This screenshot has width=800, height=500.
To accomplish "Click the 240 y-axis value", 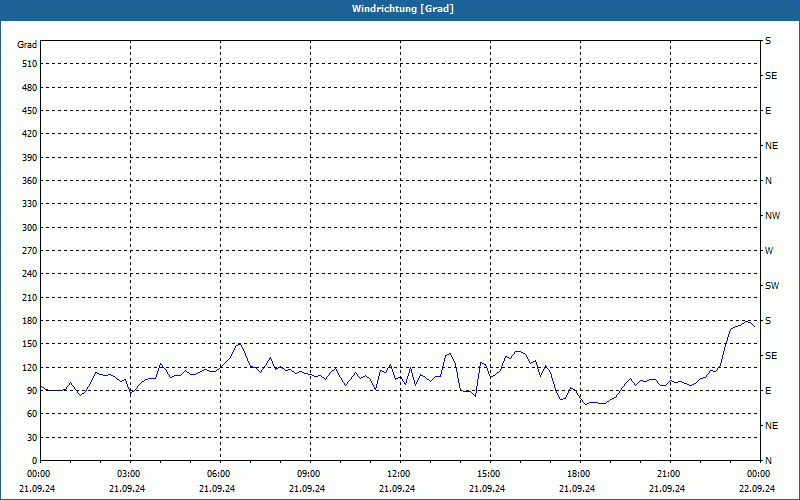I will (30, 274).
